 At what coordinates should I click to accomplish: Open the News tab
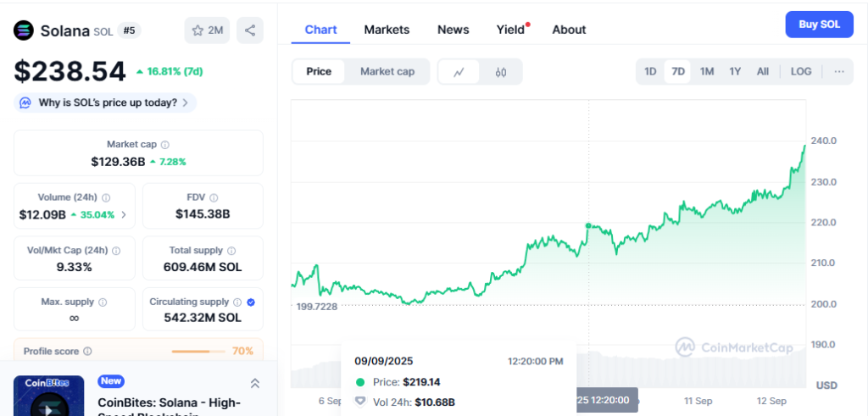(x=453, y=30)
